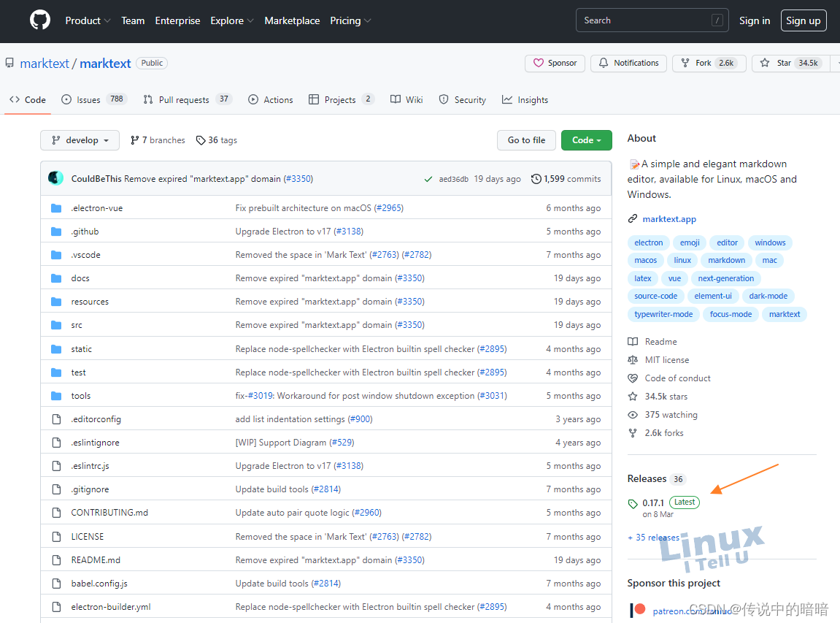Image resolution: width=840 pixels, height=623 pixels.
Task: Click the link icon beside marktext.app
Action: click(x=633, y=219)
